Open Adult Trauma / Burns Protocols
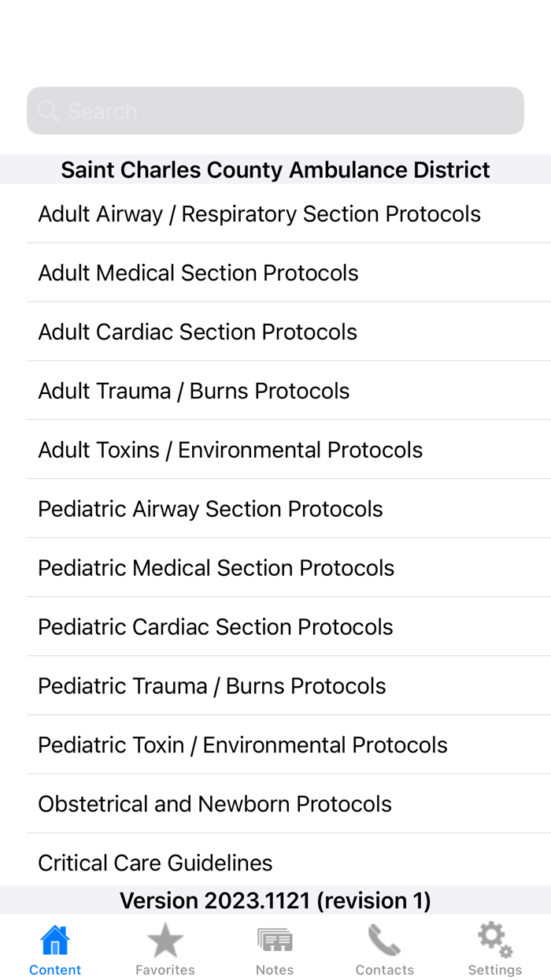Viewport: 551px width, 980px height. point(194,390)
